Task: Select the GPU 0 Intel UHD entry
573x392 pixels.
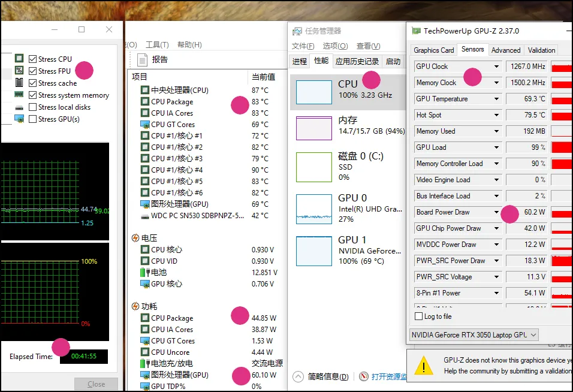Action: pyautogui.click(x=348, y=209)
